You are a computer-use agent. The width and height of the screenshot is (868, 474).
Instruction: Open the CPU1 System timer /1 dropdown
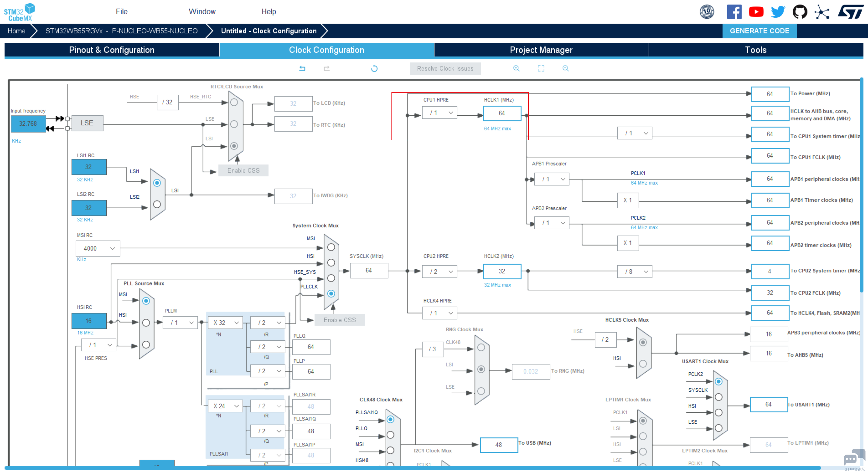pos(635,133)
